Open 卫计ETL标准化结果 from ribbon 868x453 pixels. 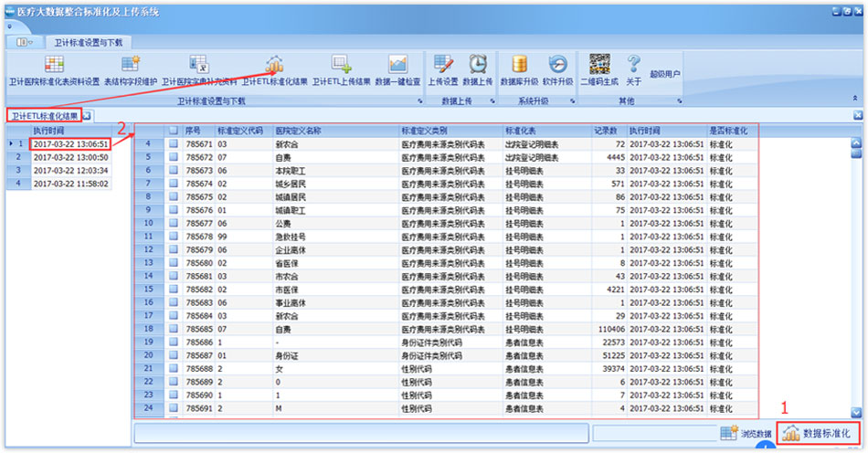tap(275, 71)
